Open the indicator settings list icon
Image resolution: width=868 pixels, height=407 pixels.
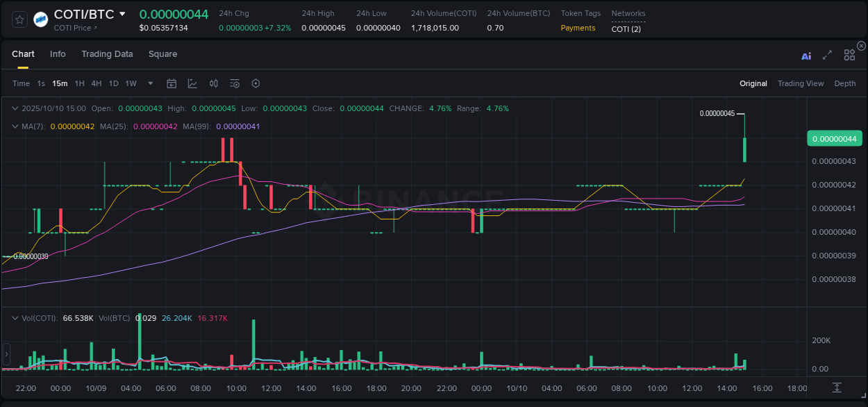[x=234, y=83]
